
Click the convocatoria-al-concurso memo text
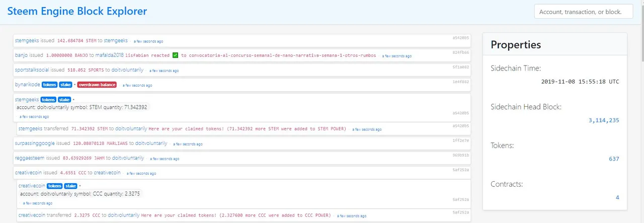click(x=281, y=55)
